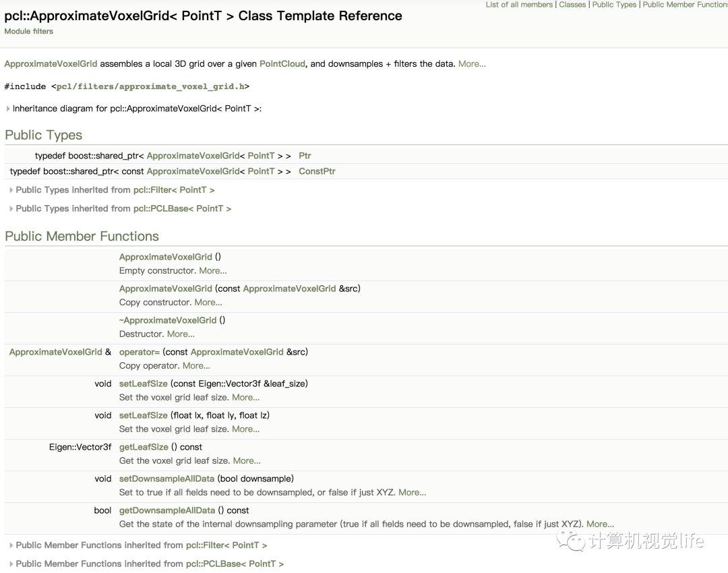Jump to the Public Types summary link
This screenshot has height=573, width=728.
click(x=614, y=5)
